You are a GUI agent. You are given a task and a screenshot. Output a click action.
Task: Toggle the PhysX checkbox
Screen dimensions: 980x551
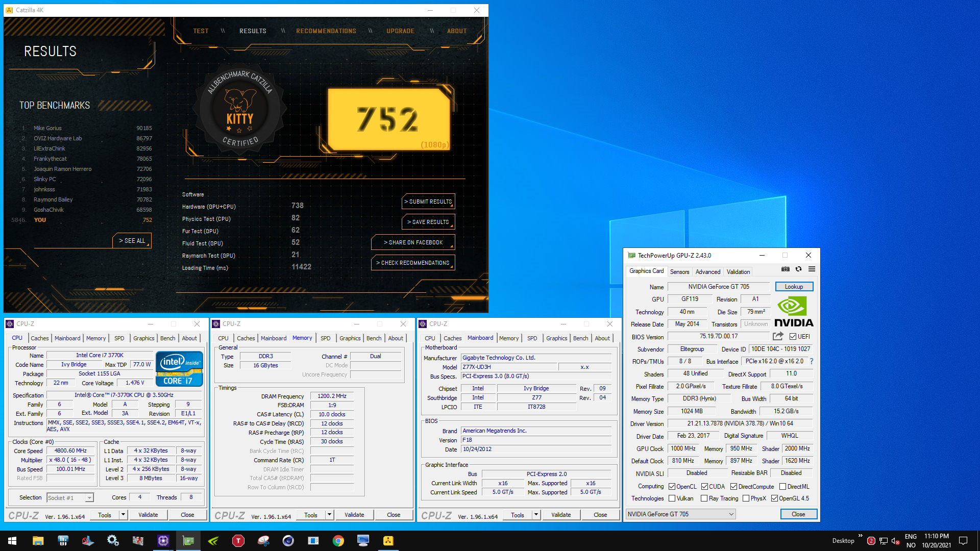[746, 498]
